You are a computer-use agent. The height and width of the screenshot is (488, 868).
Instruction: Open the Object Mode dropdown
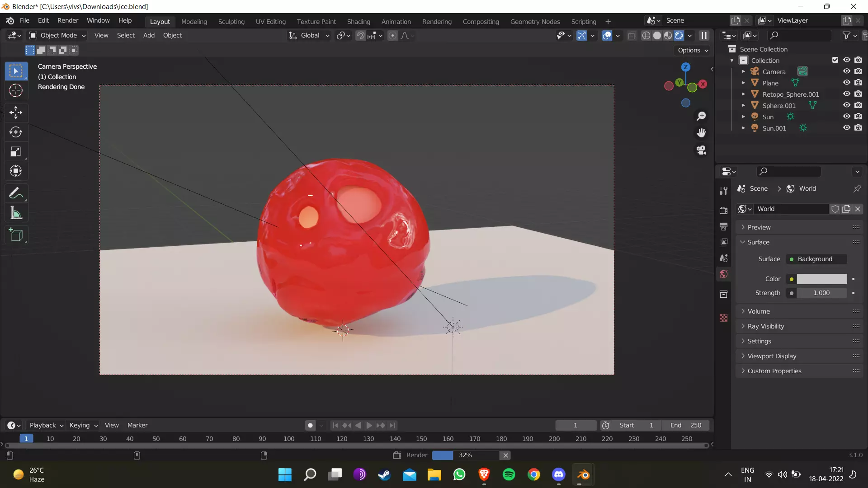(57, 35)
